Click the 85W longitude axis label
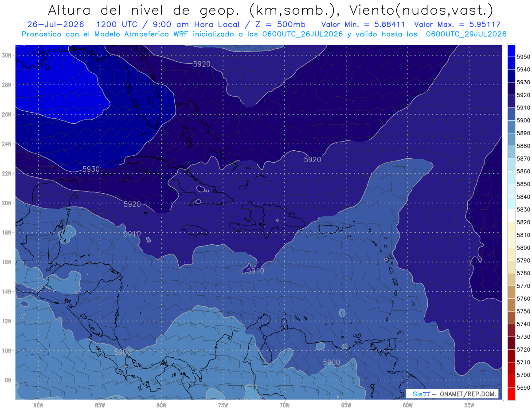This screenshot has height=411, width=532. pyautogui.click(x=100, y=406)
